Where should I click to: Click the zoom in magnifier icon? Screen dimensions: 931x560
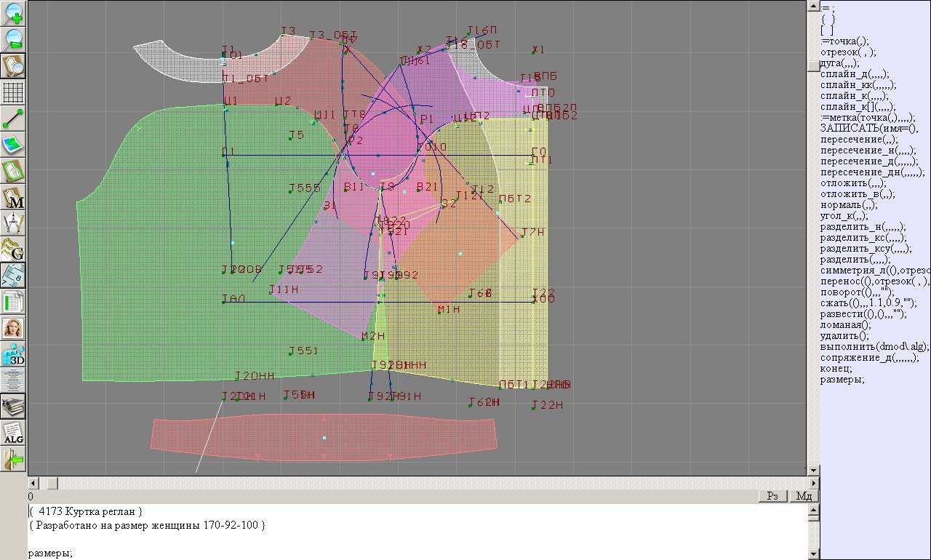click(x=13, y=13)
